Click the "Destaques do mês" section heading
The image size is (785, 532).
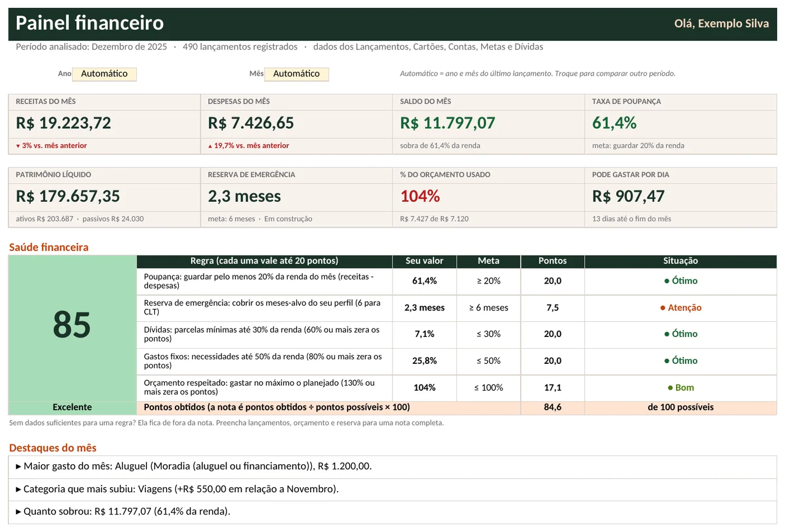[53, 448]
